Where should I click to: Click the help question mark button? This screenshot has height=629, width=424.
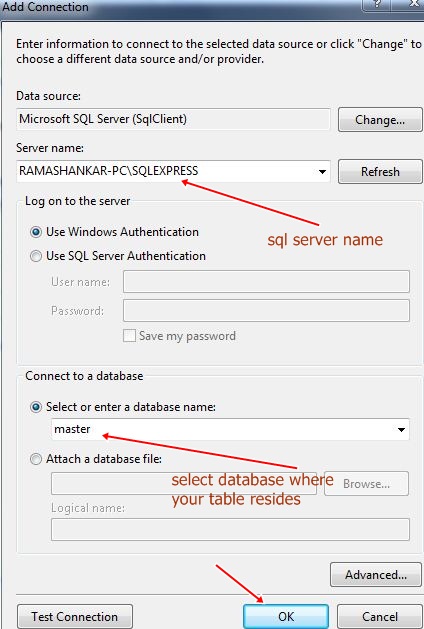point(377,5)
